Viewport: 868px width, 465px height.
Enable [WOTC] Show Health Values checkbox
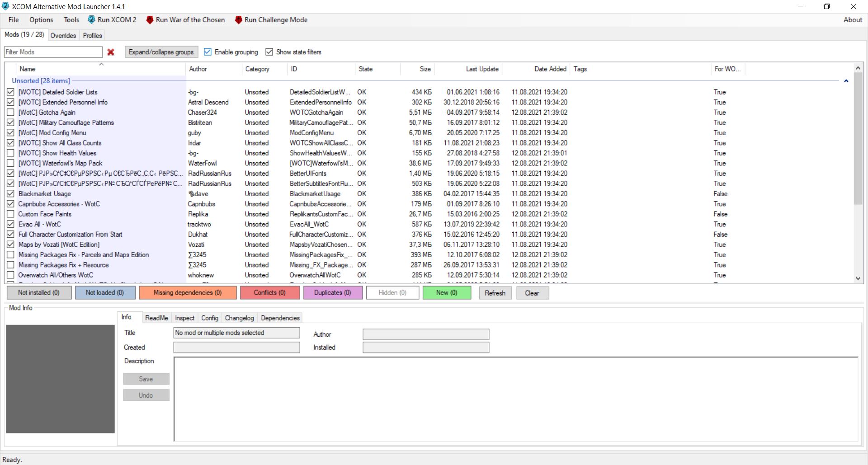click(10, 153)
